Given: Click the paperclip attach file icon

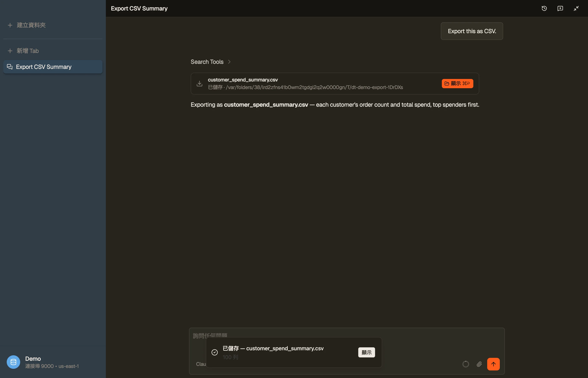Looking at the screenshot, I should click(x=479, y=364).
